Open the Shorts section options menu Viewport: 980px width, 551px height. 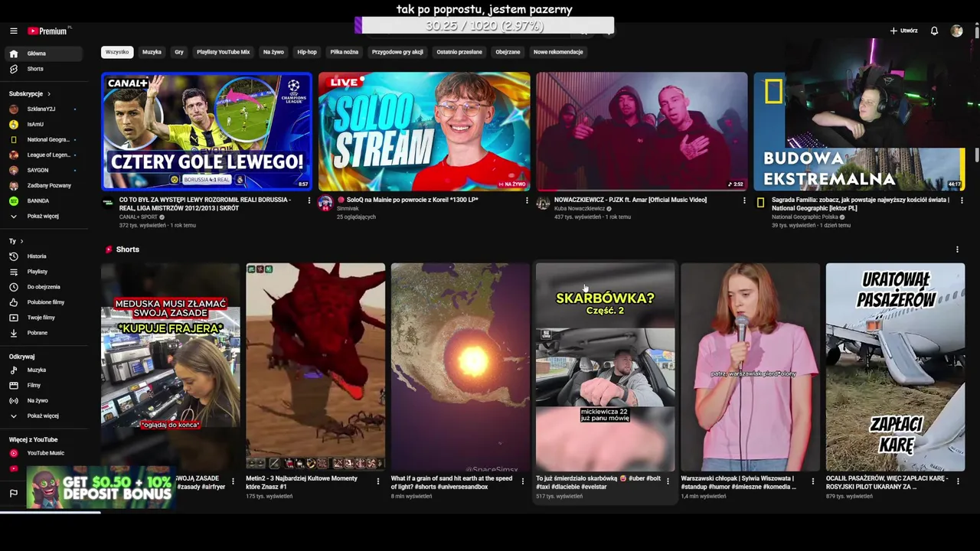coord(957,249)
